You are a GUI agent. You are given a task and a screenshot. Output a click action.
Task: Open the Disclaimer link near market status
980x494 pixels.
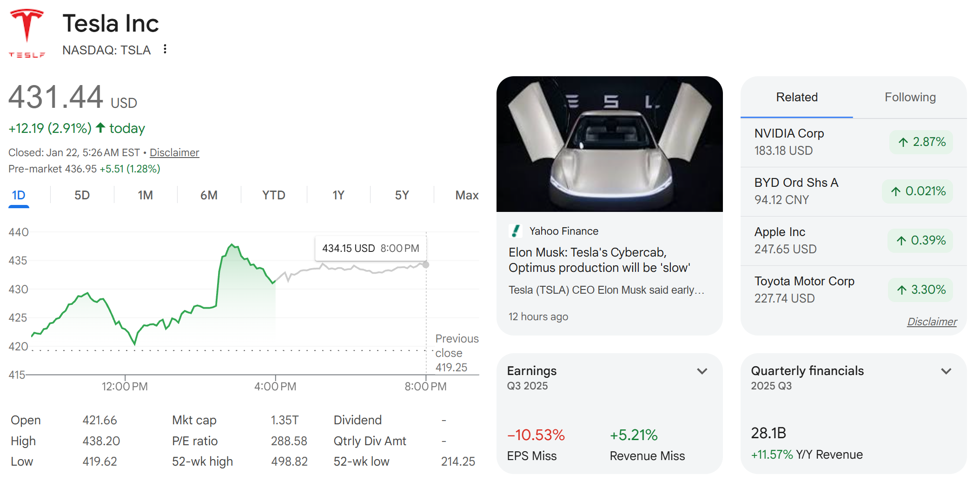coord(174,152)
